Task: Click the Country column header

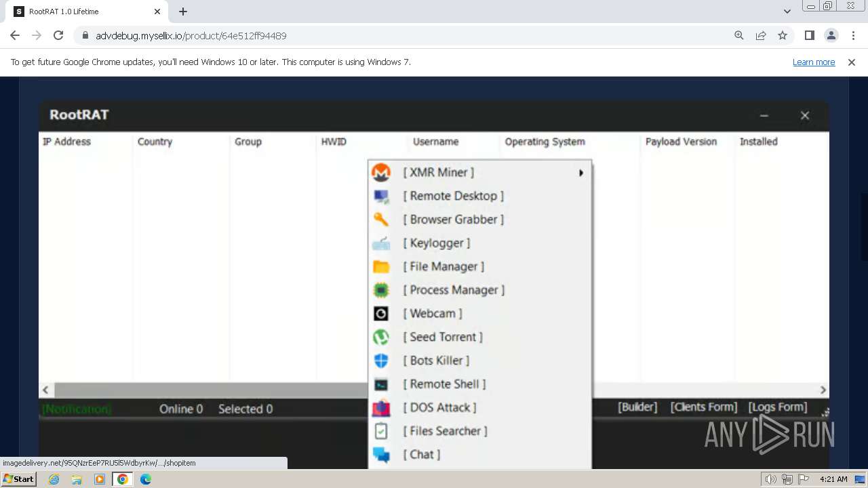Action: (x=155, y=142)
